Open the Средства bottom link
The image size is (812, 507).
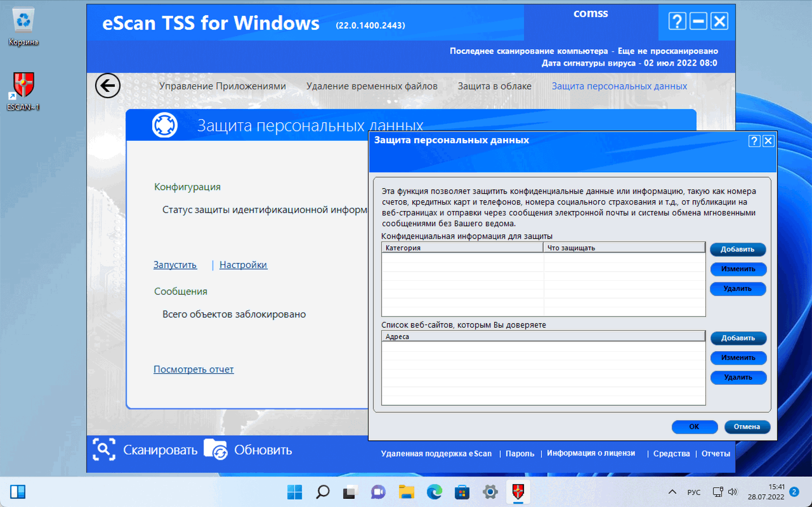[672, 453]
